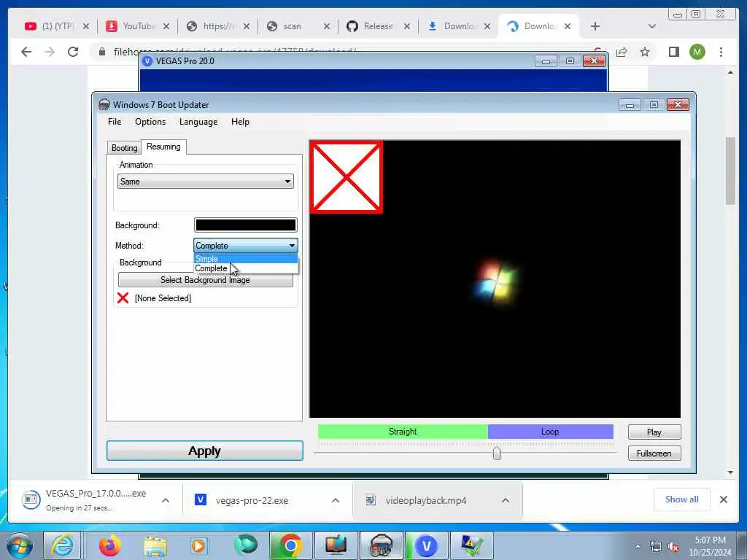This screenshot has width=747, height=560.
Task: Open Windows Explorer folder in taskbar
Action: click(155, 545)
